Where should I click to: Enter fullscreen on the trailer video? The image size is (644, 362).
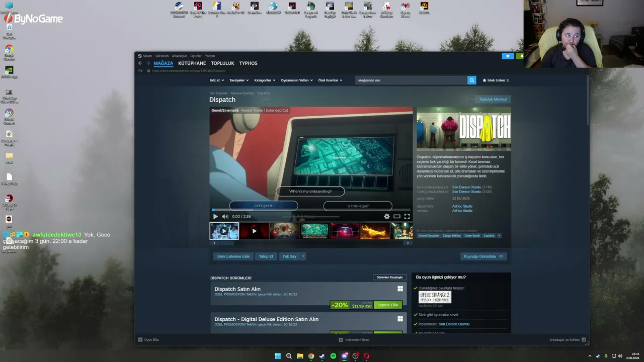(407, 216)
